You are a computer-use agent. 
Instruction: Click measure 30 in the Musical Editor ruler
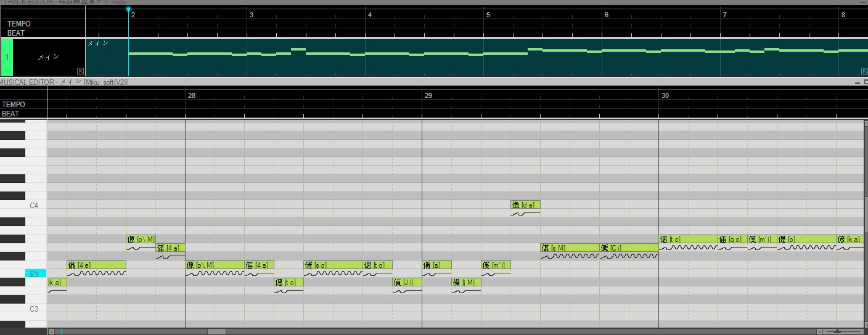(x=665, y=95)
